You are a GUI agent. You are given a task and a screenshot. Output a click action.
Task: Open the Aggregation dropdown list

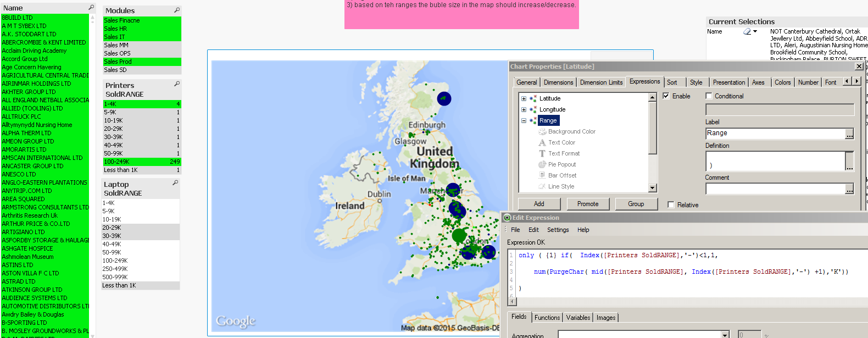(725, 335)
